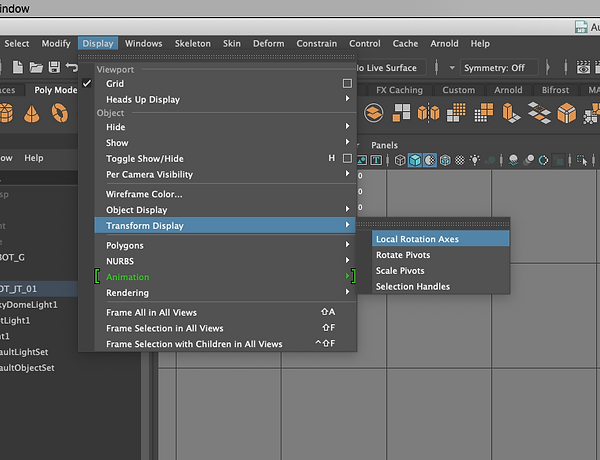Click the Save Scene floppy icon
The width and height of the screenshot is (600, 460).
(54, 67)
